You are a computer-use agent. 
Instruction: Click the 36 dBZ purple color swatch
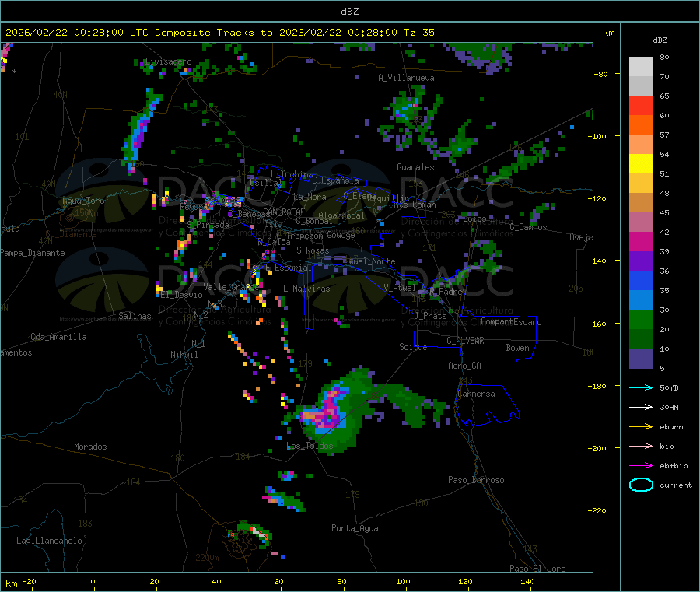coord(641,261)
